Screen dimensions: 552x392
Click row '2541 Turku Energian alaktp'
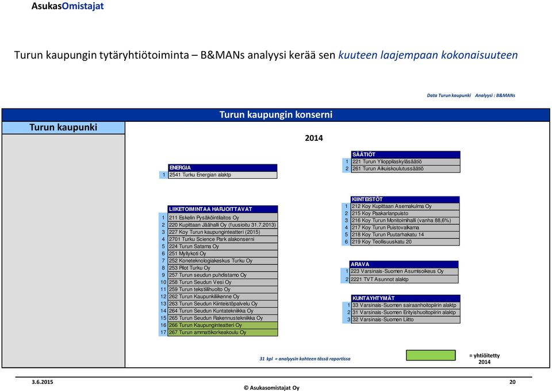[x=223, y=175]
